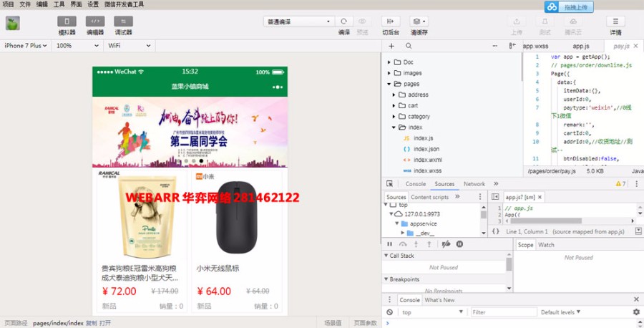
Task: Click the switch to background (切后台) icon
Action: point(390,21)
